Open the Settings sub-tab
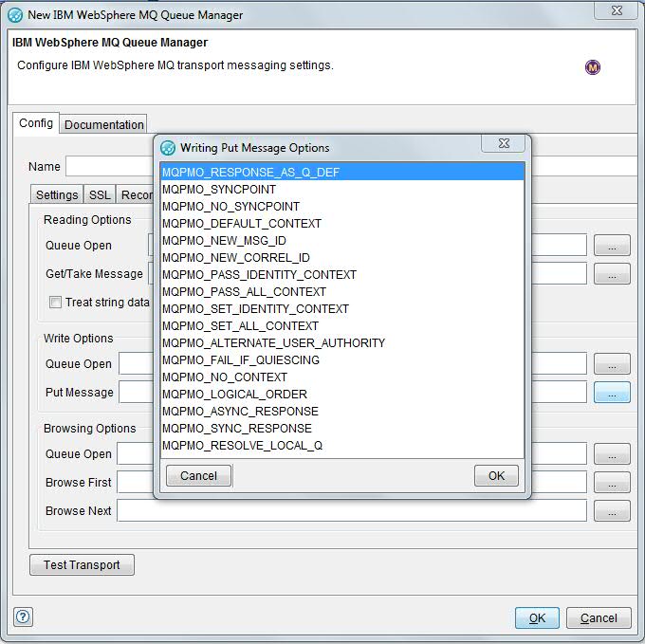The width and height of the screenshot is (645, 644). [57, 195]
